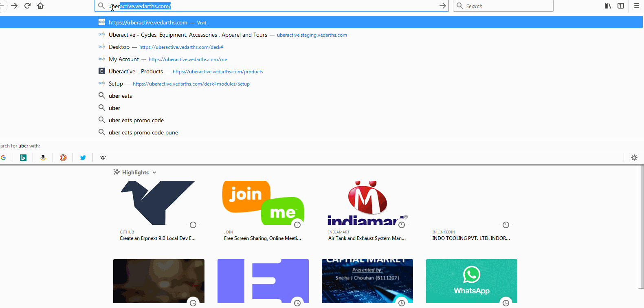Choose plain 'uber' search suggestion

(x=321, y=108)
